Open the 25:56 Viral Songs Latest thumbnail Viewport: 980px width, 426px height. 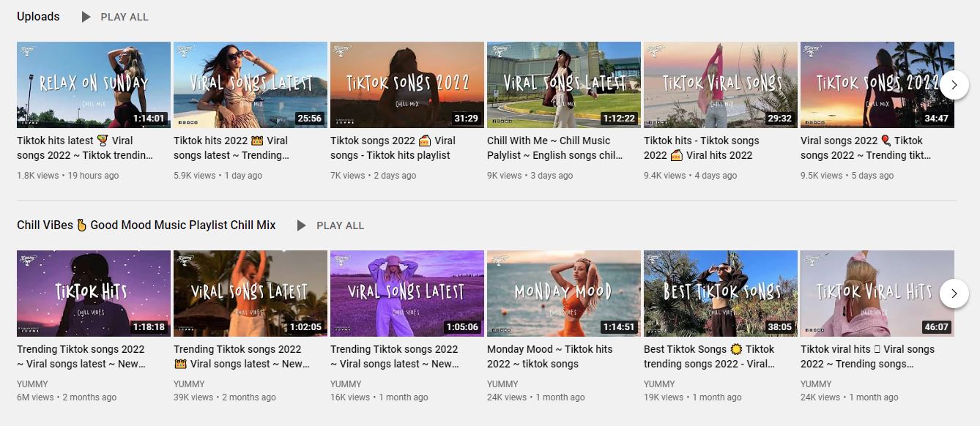(250, 85)
